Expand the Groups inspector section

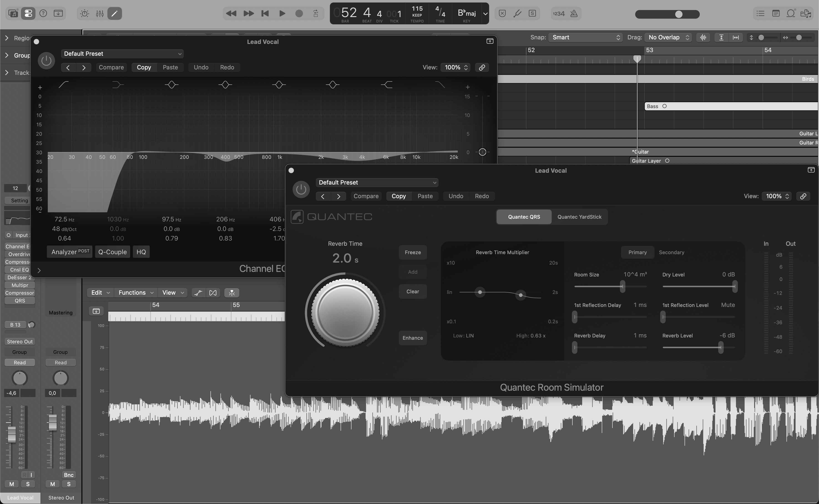[7, 55]
